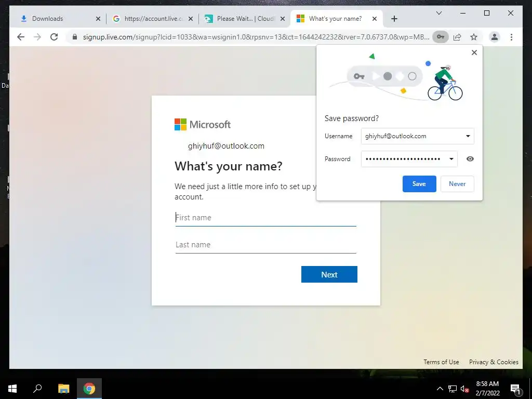532x399 pixels.
Task: Maximize the Chrome window
Action: tap(486, 13)
